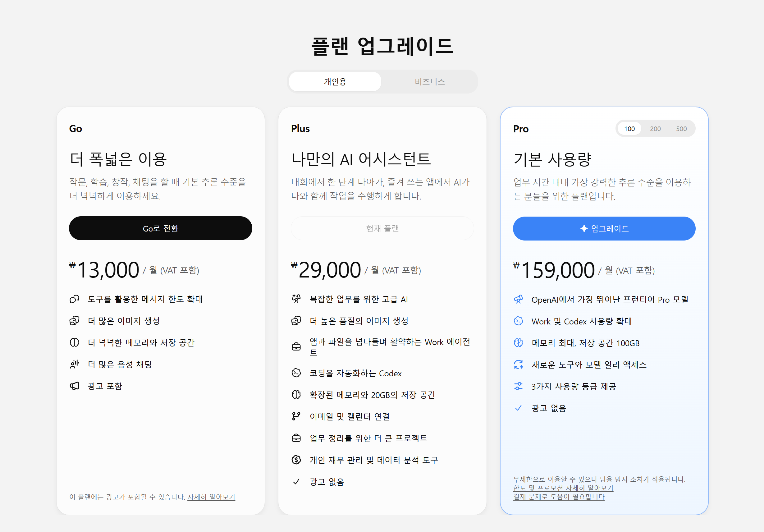Viewport: 764px width, 532px height.
Task: Select the 개인용 plan tab
Action: tap(335, 81)
